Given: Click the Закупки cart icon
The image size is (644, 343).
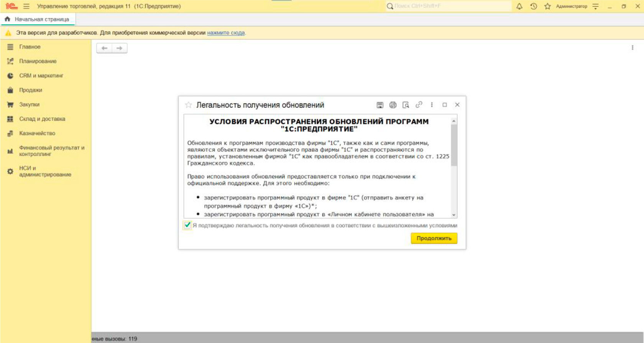Looking at the screenshot, I should (10, 104).
